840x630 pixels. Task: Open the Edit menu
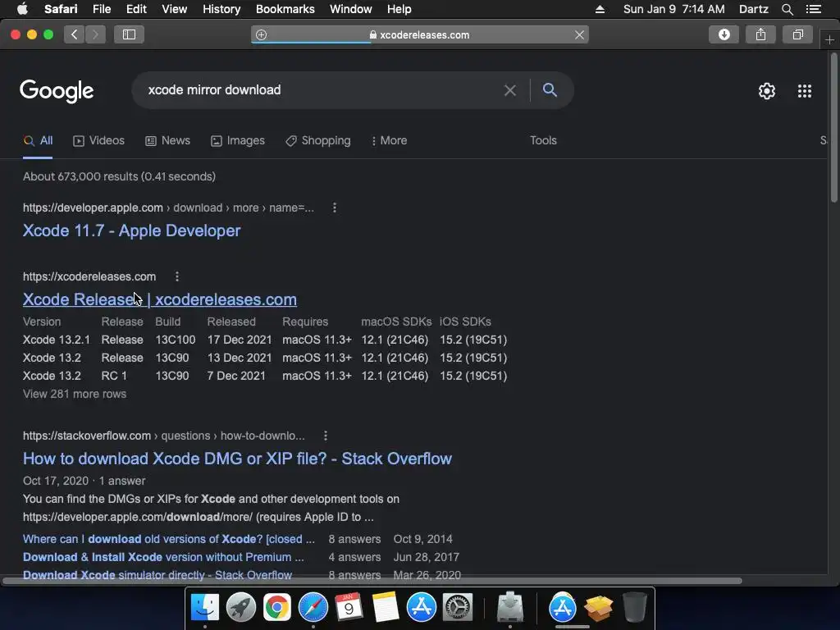(136, 9)
